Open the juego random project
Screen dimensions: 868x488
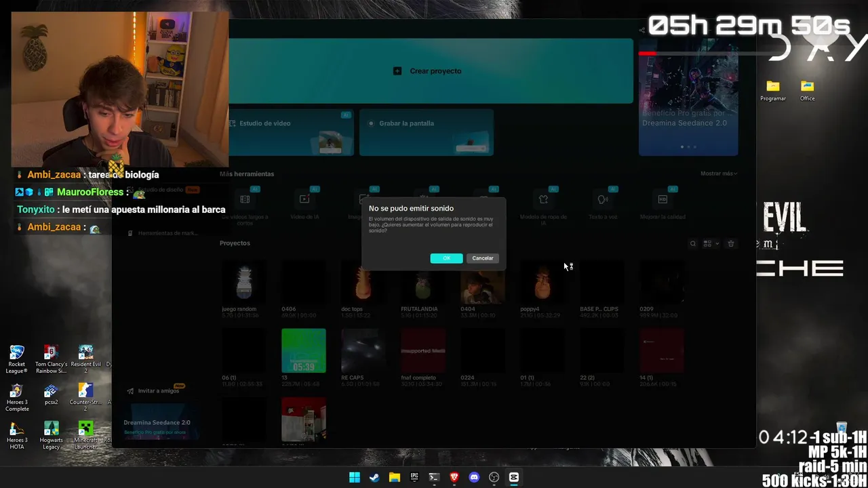(244, 281)
